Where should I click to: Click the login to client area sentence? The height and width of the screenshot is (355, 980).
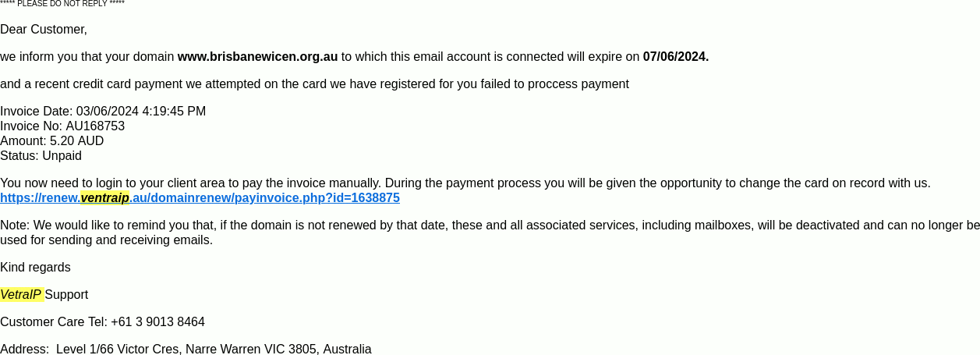[x=465, y=183]
